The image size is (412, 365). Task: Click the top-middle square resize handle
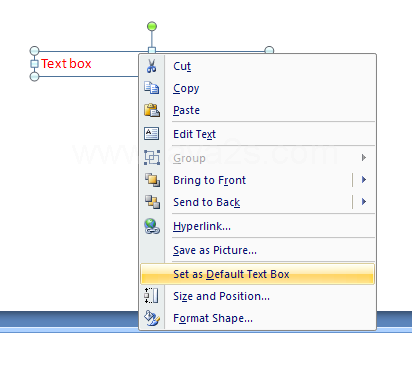click(x=152, y=50)
